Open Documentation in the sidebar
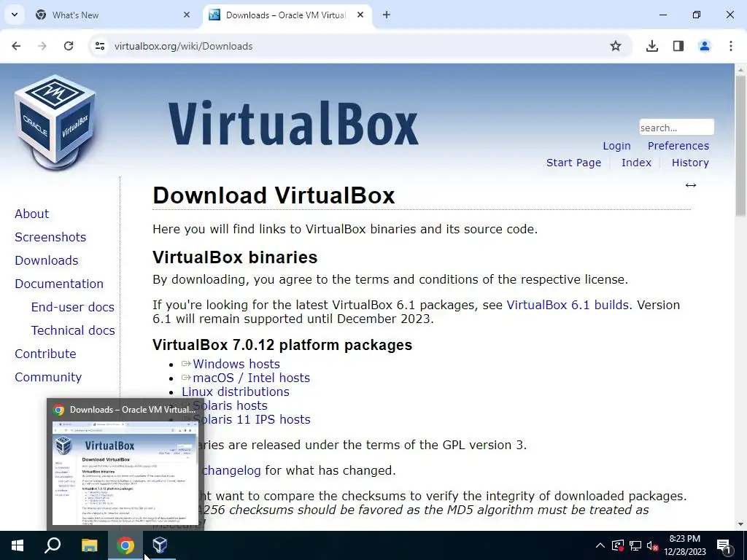The image size is (747, 560). pos(59,284)
